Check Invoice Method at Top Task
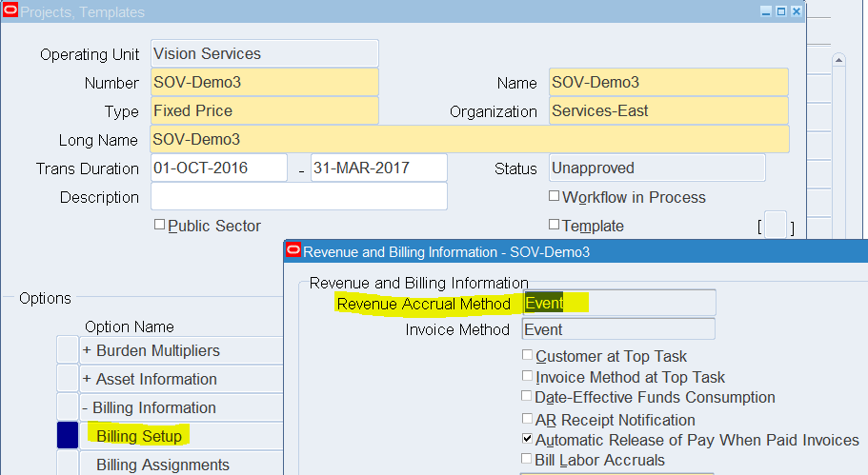This screenshot has height=475, width=868. (527, 375)
